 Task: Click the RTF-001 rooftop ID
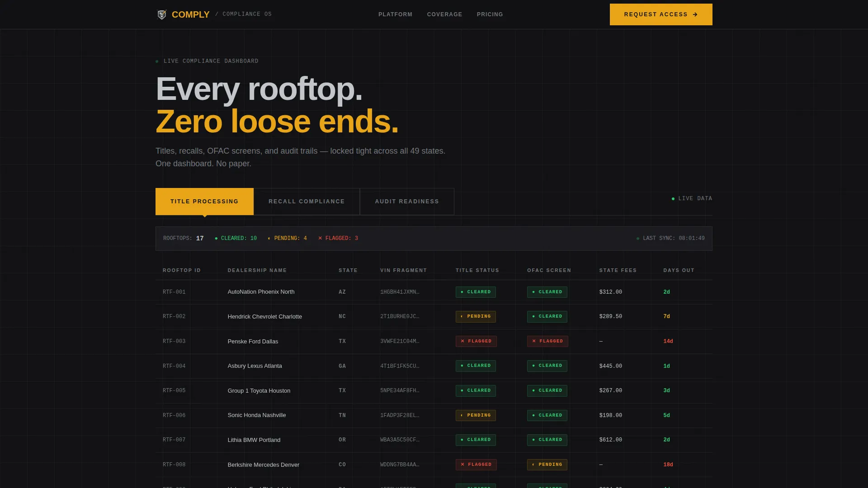[x=174, y=292]
